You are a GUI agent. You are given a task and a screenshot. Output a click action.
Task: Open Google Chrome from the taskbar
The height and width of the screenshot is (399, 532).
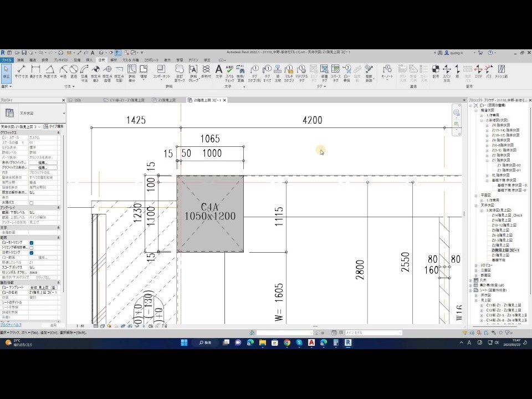pos(287,342)
